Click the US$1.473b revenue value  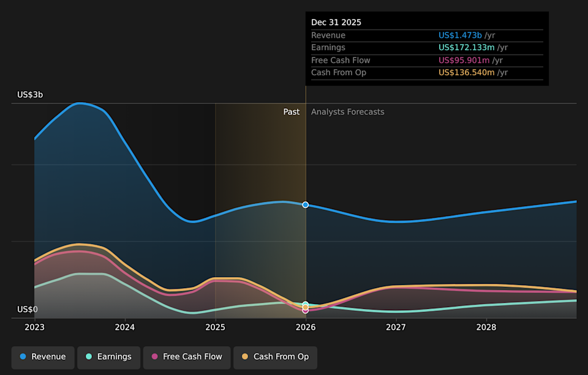[x=460, y=35]
